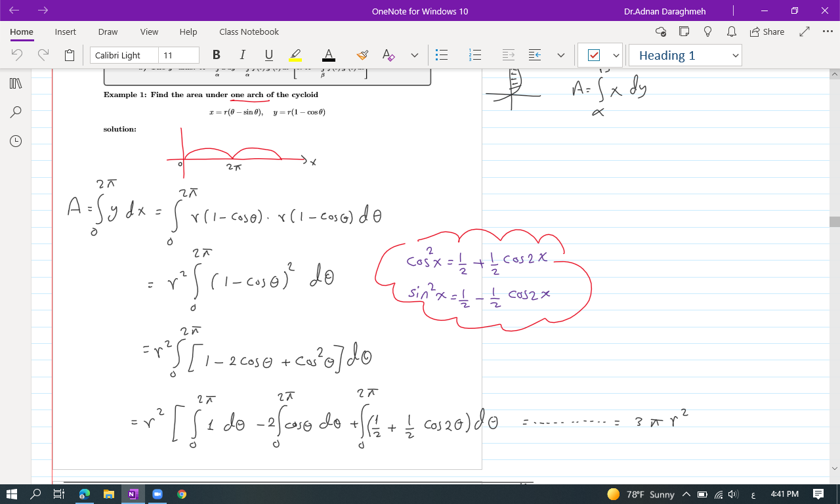Check the To Do tag checkbox
This screenshot has width=840, height=504.
tap(594, 55)
